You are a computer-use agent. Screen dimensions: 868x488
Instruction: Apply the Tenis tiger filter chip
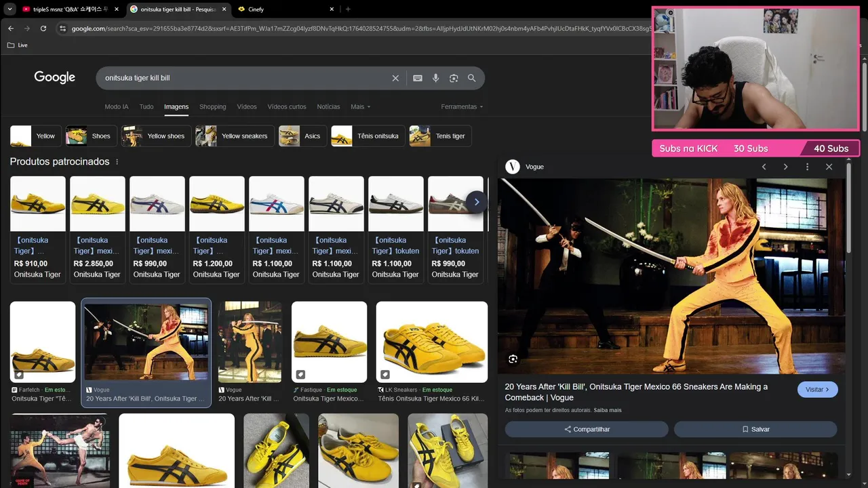[440, 136]
